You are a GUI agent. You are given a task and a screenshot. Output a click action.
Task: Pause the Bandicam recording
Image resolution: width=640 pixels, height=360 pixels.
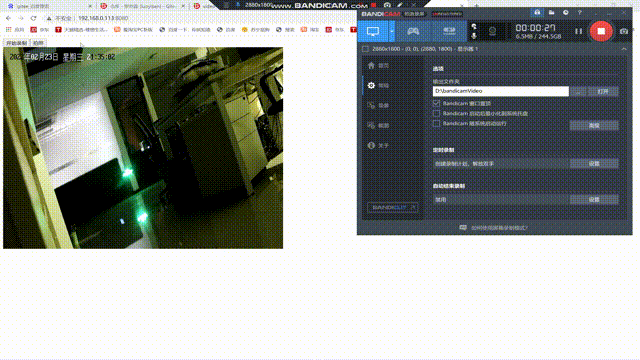[578, 31]
